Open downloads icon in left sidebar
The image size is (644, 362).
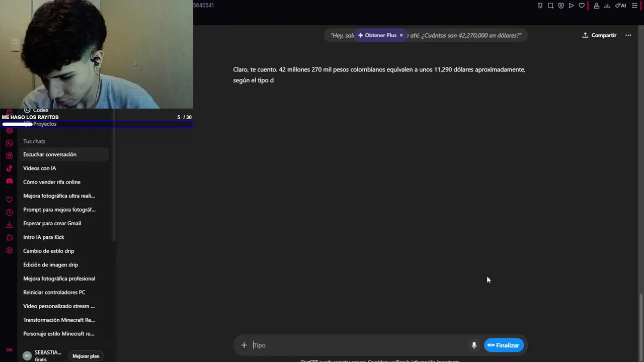tap(9, 225)
